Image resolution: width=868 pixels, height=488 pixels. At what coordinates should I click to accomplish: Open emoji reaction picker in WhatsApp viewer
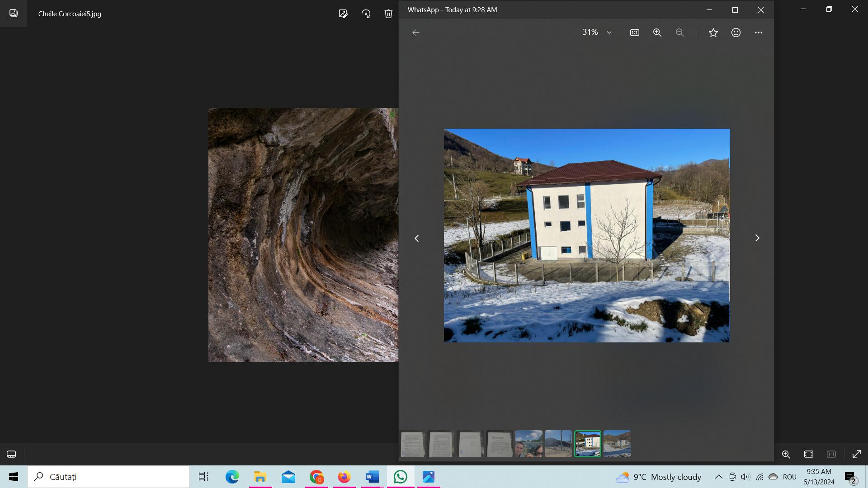pos(736,33)
